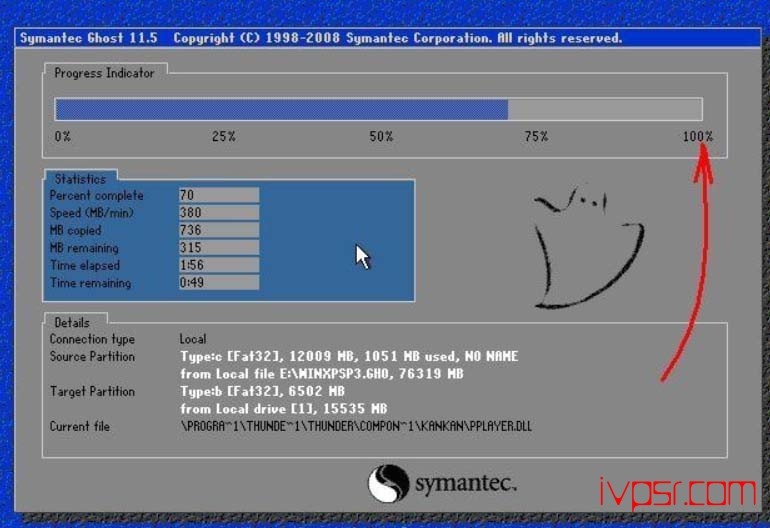
Task: Click the 'MB remaining' label
Action: pyautogui.click(x=84, y=248)
